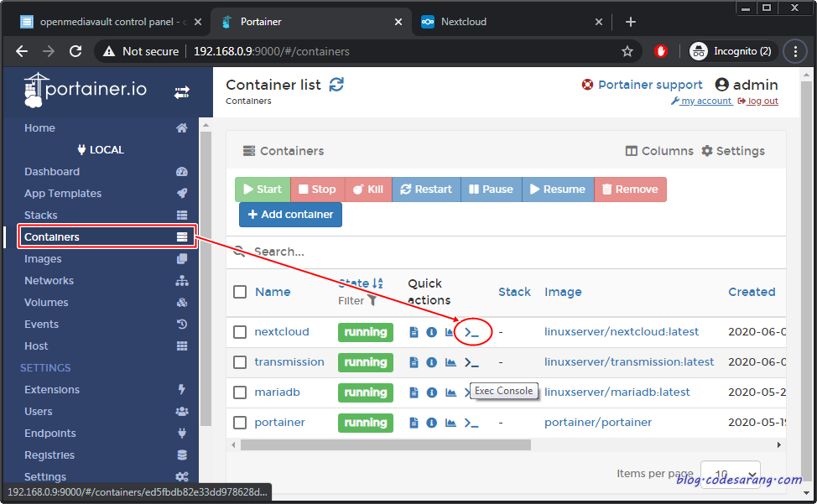Toggle the sidebar collapse arrows icon
This screenshot has width=817, height=504.
(182, 93)
